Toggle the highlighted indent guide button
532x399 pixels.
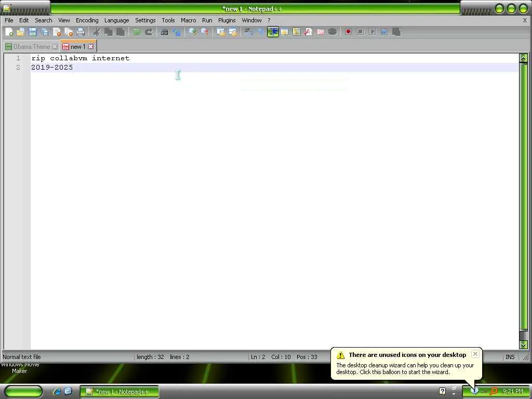(x=273, y=32)
